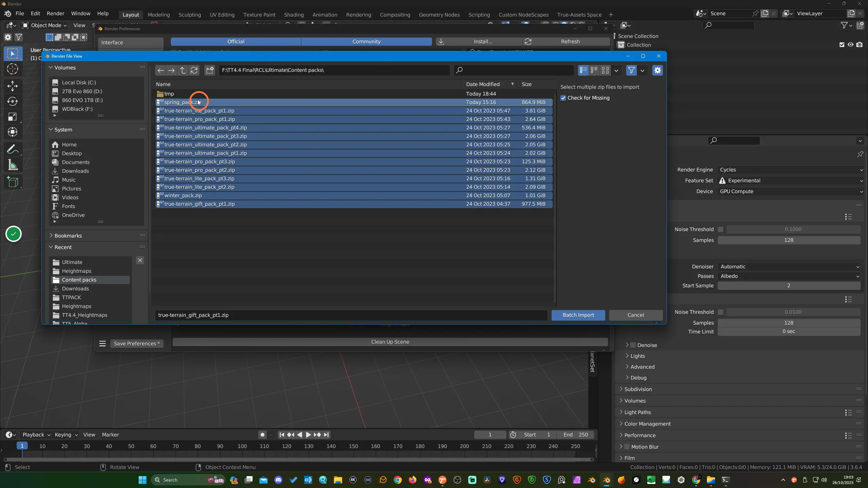
Task: Select the Cursor tool in viewport toolbar
Action: (13, 69)
